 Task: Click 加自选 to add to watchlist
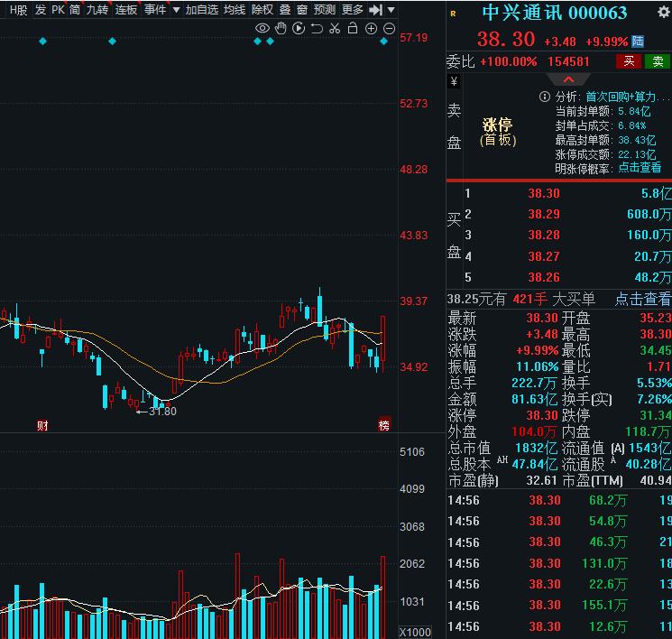pyautogui.click(x=202, y=10)
